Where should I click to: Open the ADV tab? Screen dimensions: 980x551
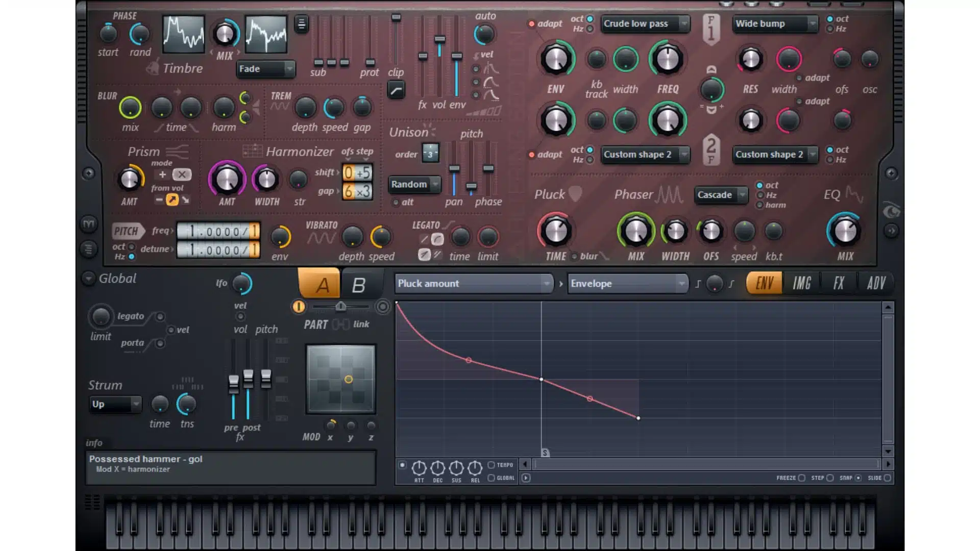876,283
